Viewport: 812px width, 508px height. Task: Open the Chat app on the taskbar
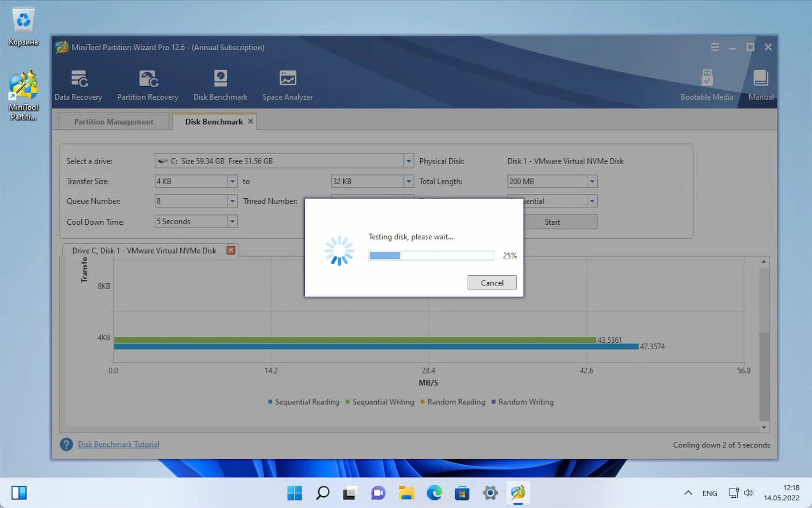point(378,493)
